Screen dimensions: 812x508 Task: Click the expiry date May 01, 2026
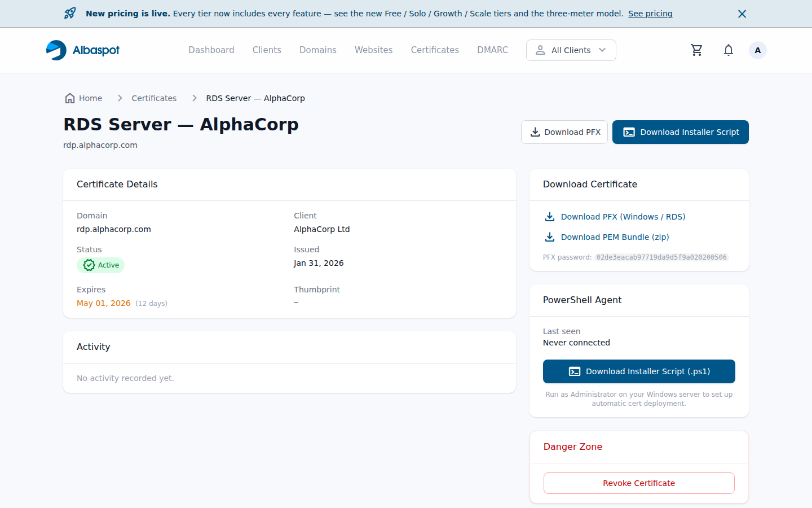tap(104, 303)
